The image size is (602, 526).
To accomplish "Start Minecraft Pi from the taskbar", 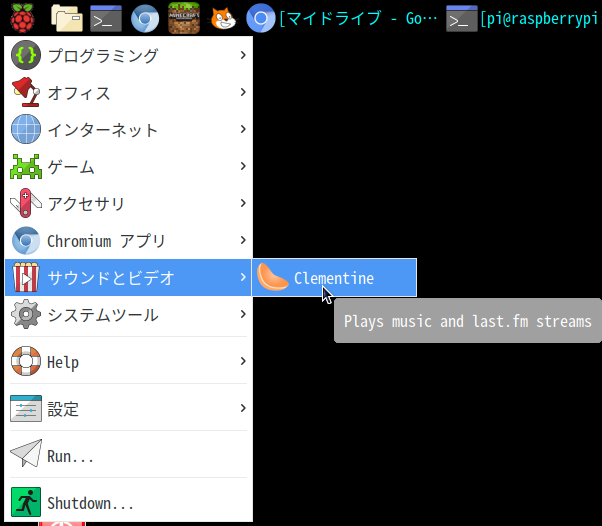I will [184, 18].
